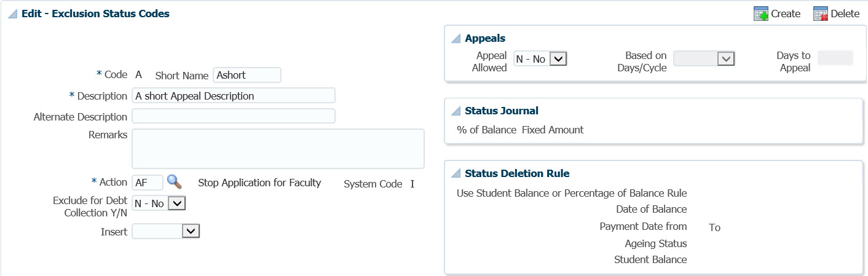The height and width of the screenshot is (276, 868).
Task: Click the Code value 'A'
Action: point(138,74)
